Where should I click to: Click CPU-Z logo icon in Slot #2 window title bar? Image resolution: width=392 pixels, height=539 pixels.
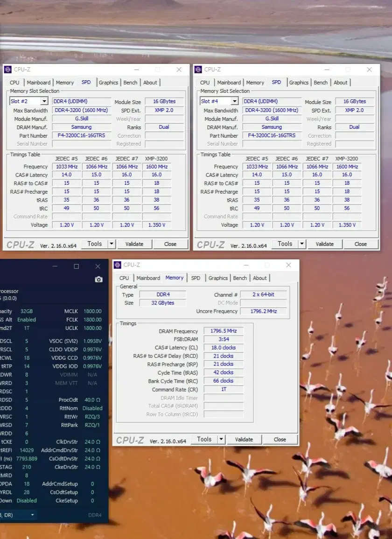point(7,70)
